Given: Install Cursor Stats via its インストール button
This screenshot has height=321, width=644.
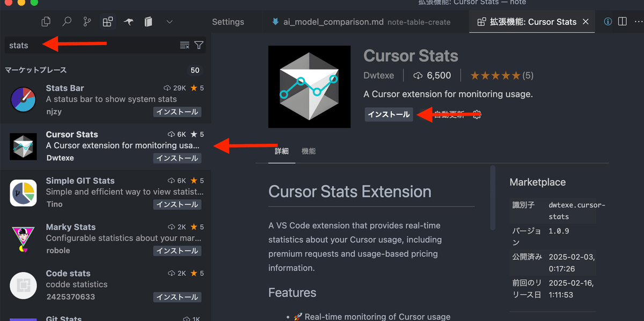Looking at the screenshot, I should (x=389, y=114).
